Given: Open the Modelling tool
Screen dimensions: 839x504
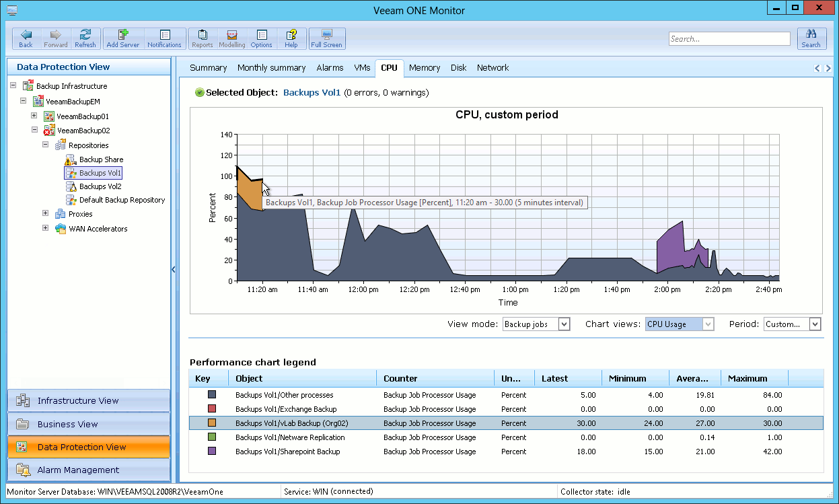Looking at the screenshot, I should (x=232, y=38).
